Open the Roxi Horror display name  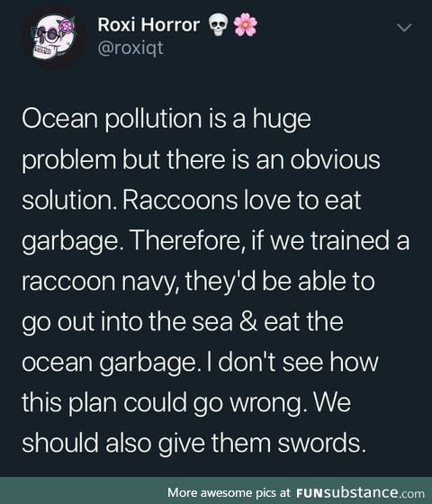[x=148, y=25]
